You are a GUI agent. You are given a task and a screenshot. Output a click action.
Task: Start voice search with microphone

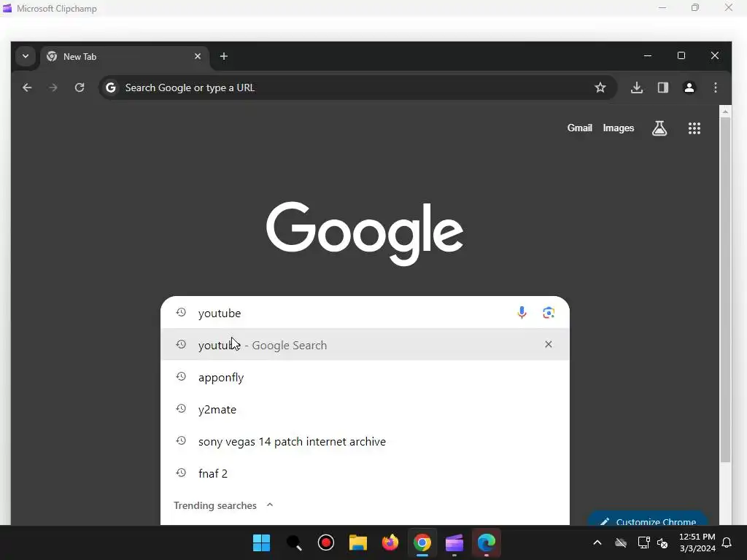pos(522,313)
